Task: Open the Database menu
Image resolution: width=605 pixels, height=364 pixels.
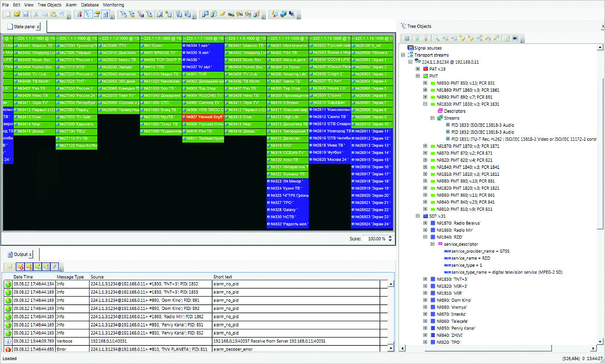Action: pyautogui.click(x=90, y=5)
